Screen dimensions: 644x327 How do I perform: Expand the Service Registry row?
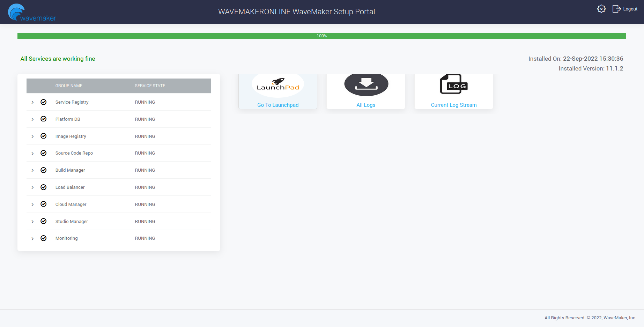32,102
